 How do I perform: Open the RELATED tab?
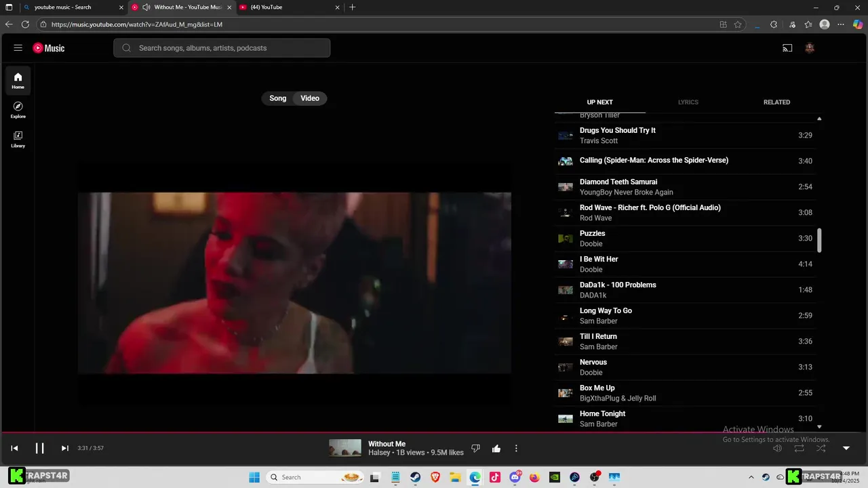776,102
